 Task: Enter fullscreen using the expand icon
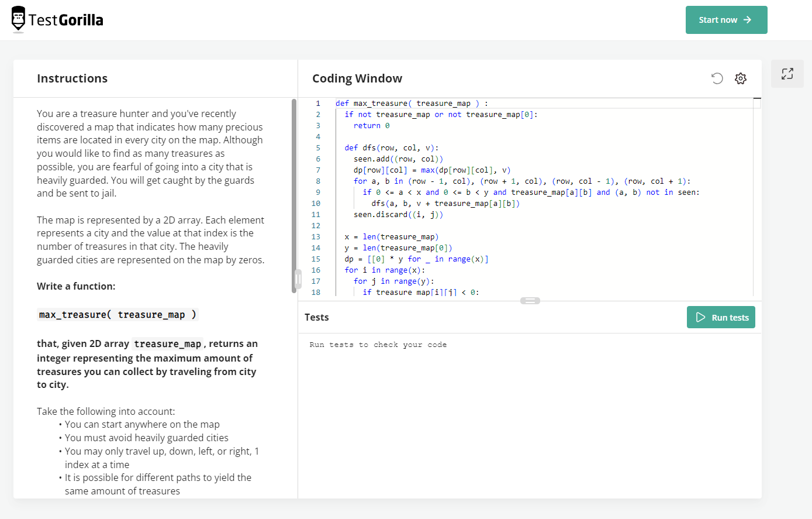(x=787, y=74)
